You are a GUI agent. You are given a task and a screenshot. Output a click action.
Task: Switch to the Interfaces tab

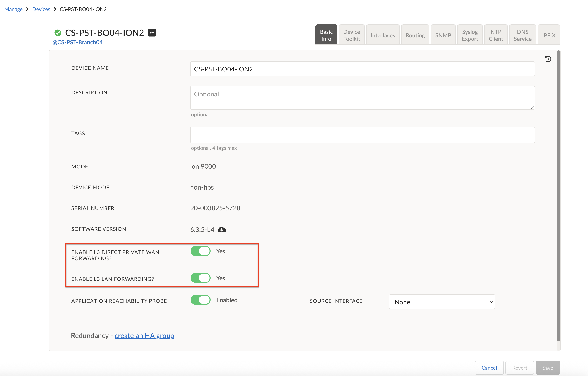click(x=382, y=35)
